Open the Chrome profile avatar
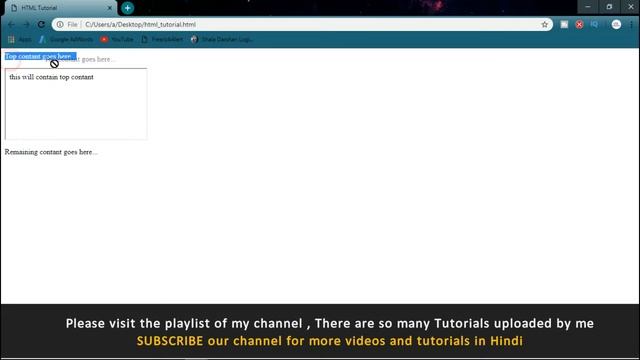 [616, 24]
